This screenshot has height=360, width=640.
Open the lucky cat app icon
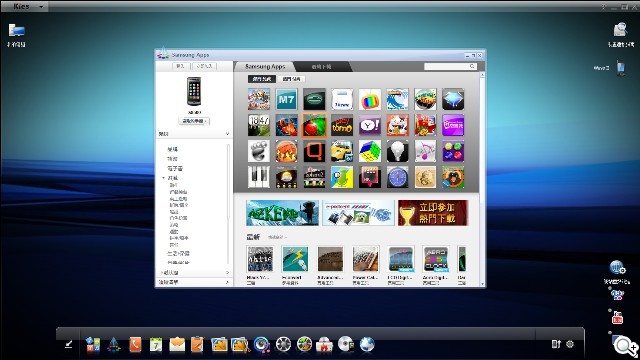point(398,125)
